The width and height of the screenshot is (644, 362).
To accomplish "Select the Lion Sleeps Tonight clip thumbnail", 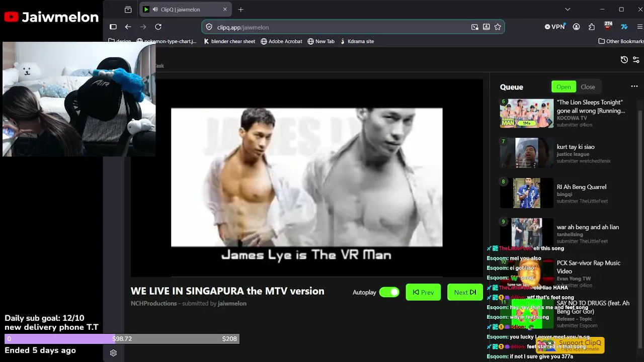I will pyautogui.click(x=527, y=113).
